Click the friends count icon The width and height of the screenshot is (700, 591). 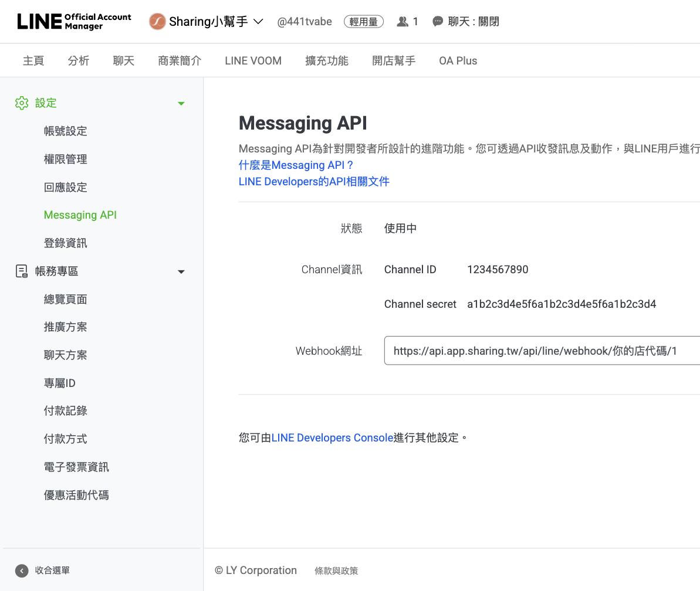403,22
